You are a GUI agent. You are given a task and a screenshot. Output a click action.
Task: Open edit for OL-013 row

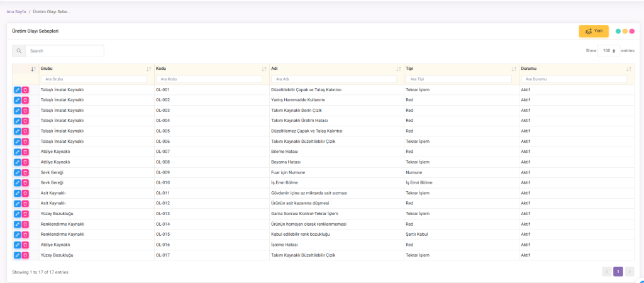(x=17, y=214)
